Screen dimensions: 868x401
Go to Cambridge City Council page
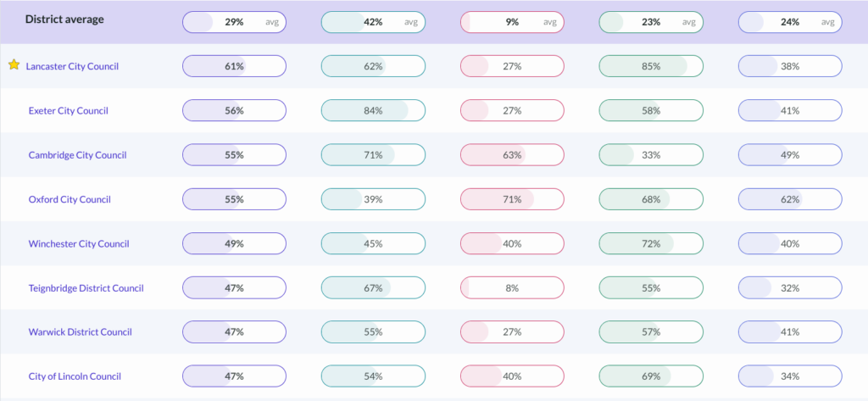tap(77, 155)
